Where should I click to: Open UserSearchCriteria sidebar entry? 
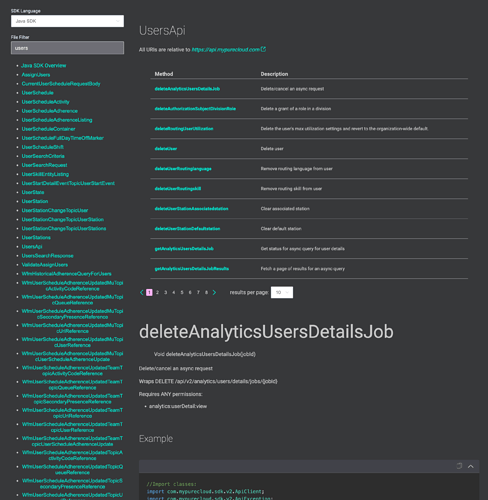click(x=43, y=156)
